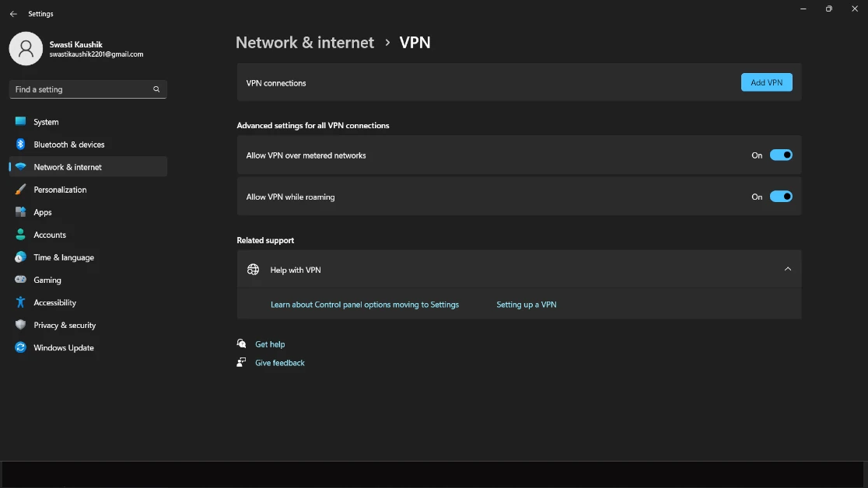Click Get help link
Viewport: 868px width, 488px height.
coord(270,344)
